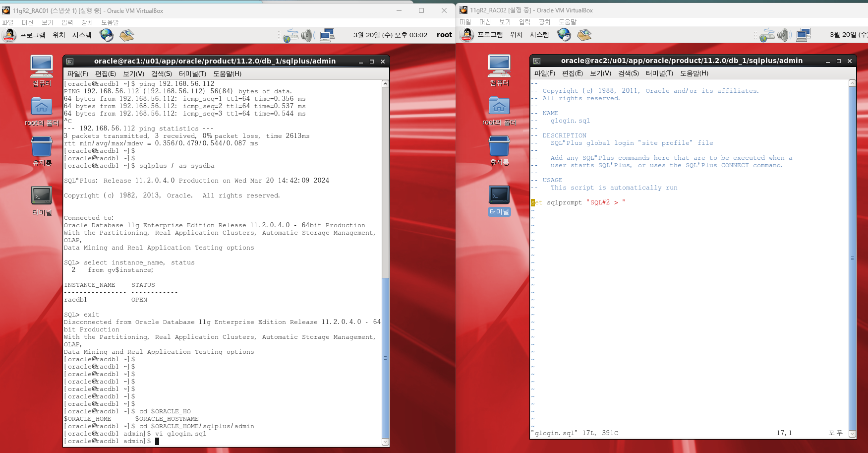Click the network monitors icon in the RAC01 panel
Viewport: 868px width, 453px height.
327,35
